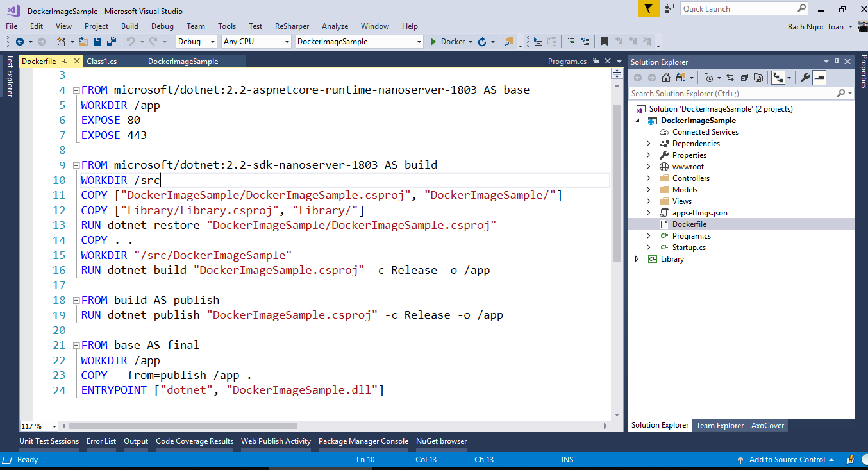
Task: Open the ReSharper menu
Action: [x=292, y=26]
